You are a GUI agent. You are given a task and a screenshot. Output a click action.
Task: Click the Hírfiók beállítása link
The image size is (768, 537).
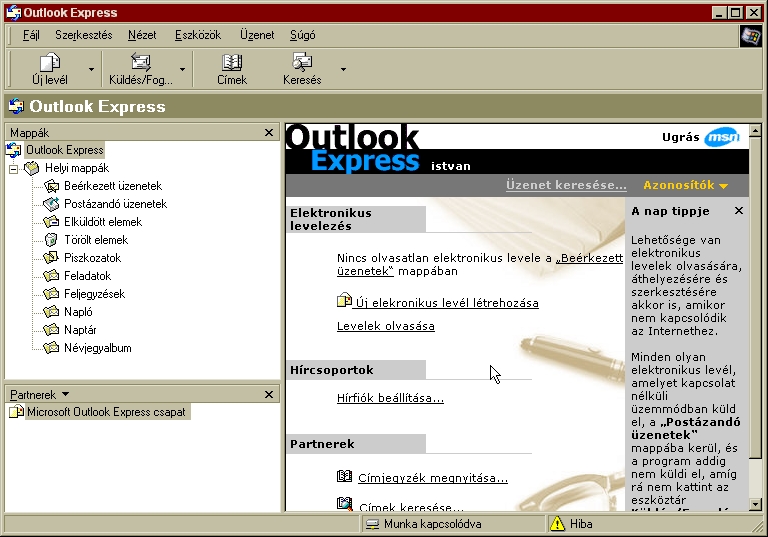click(390, 398)
